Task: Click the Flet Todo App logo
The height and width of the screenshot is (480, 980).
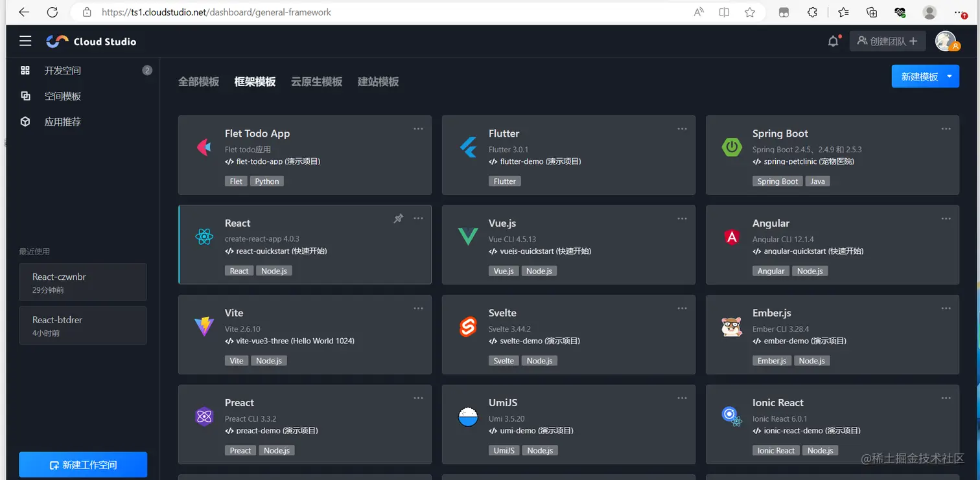Action: pos(204,147)
